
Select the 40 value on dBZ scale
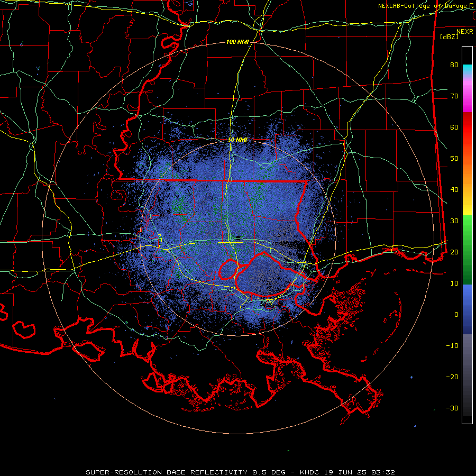coord(454,190)
